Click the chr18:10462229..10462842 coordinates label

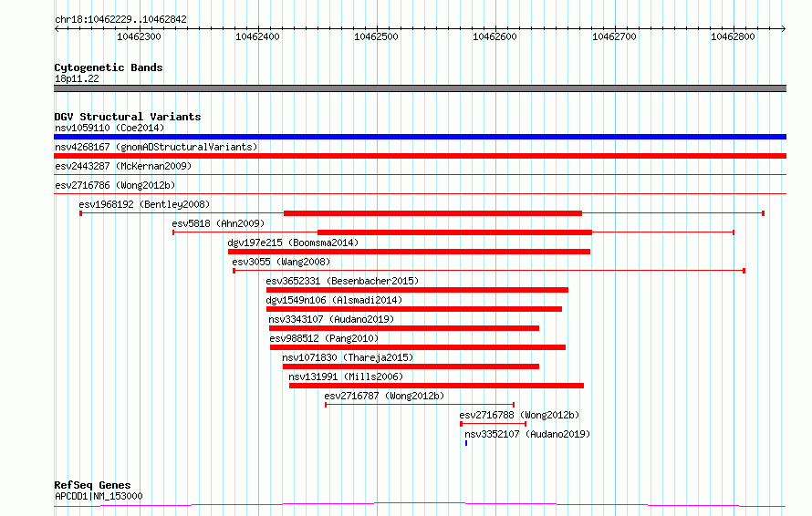[x=120, y=19]
